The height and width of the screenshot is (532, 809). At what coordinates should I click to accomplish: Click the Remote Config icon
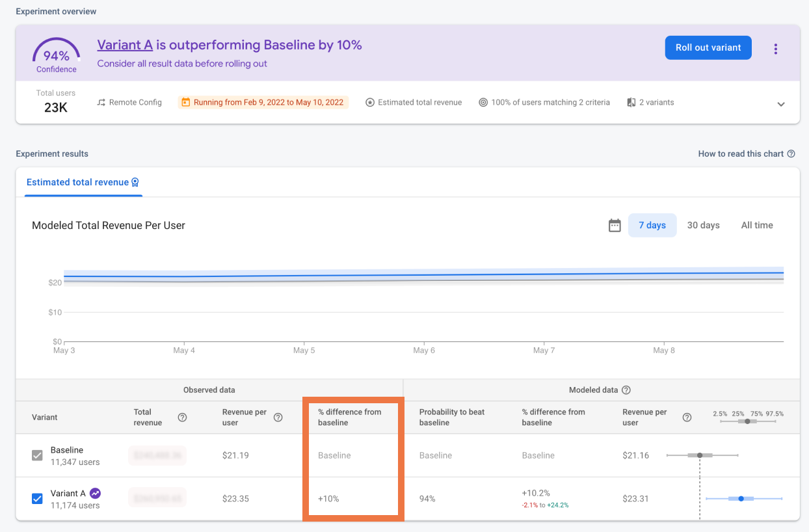(x=101, y=103)
